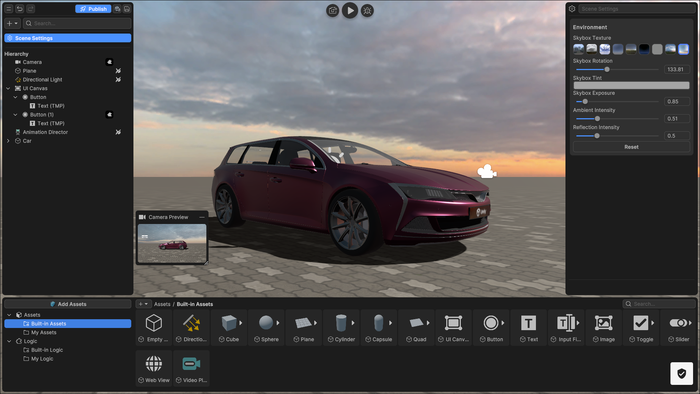Screen dimensions: 700x394
Task: Select the Cube built-in asset icon
Action: coord(229,323)
